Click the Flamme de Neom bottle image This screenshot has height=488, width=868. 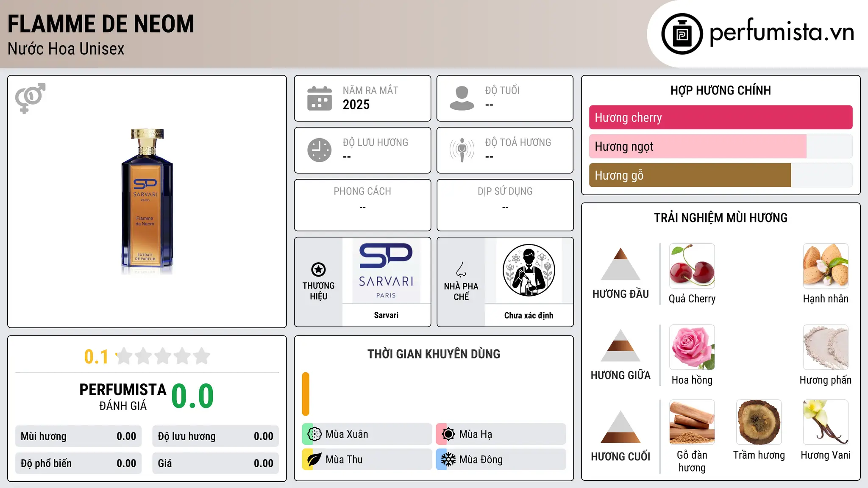(x=147, y=201)
